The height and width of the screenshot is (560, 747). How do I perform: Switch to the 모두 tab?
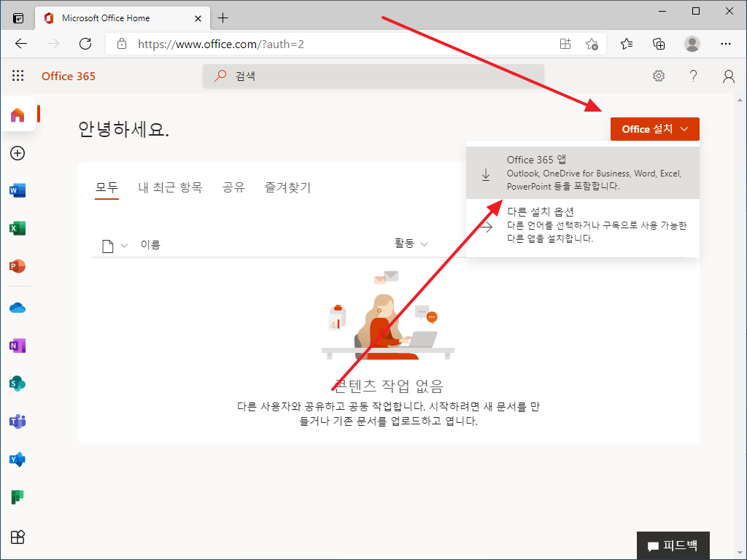click(x=107, y=187)
